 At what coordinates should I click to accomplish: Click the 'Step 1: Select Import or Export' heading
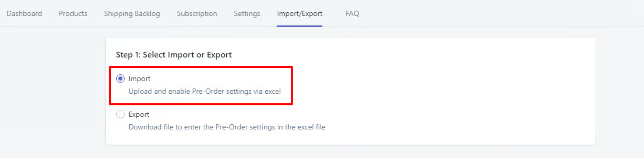(174, 55)
